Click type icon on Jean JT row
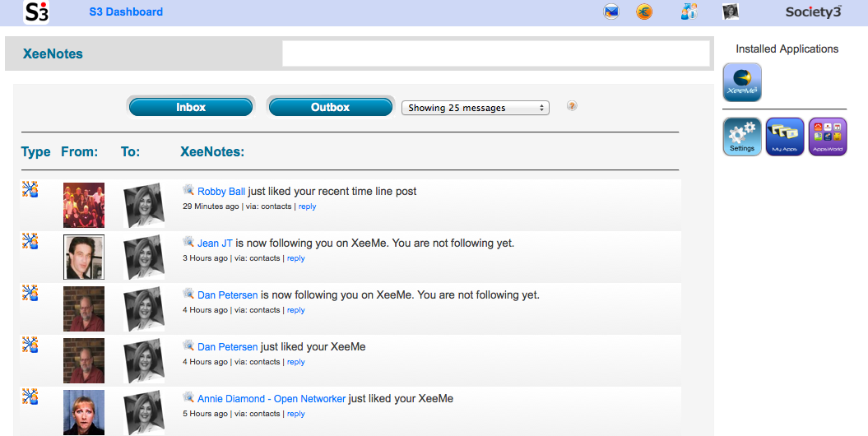Screen dimensions: 868x436 30,241
